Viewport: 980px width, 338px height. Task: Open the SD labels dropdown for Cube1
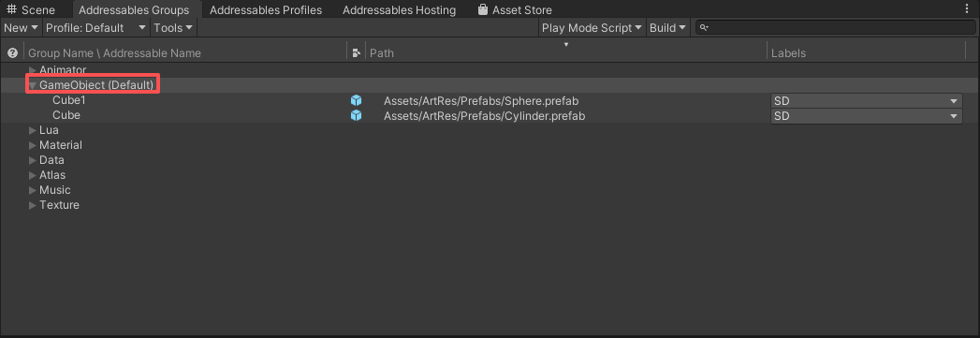point(866,101)
